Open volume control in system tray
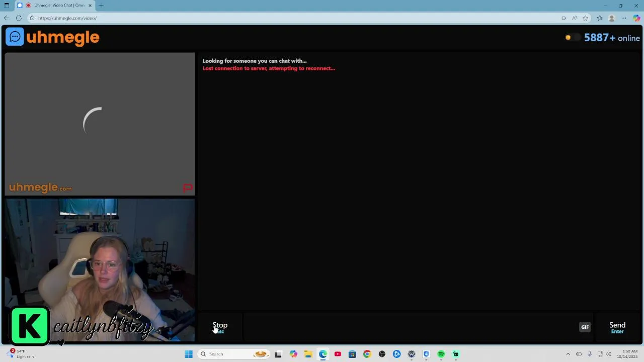644x362 pixels. pos(609,354)
